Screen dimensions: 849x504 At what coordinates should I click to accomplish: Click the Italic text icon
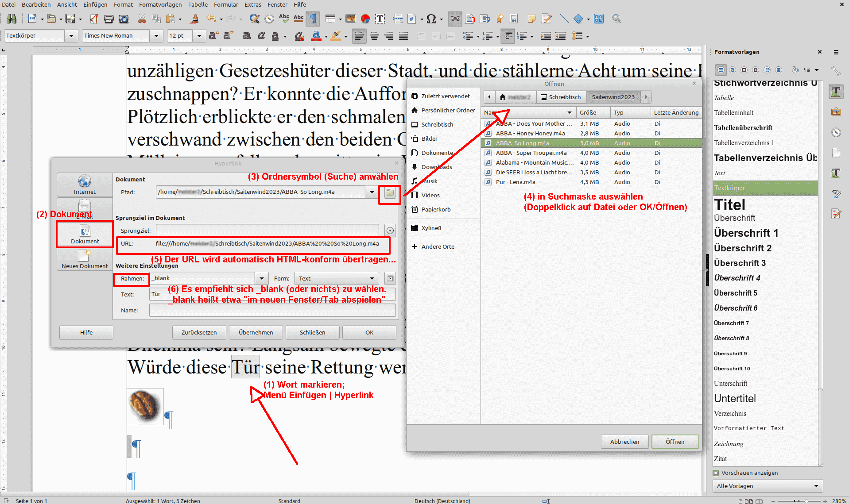click(261, 36)
